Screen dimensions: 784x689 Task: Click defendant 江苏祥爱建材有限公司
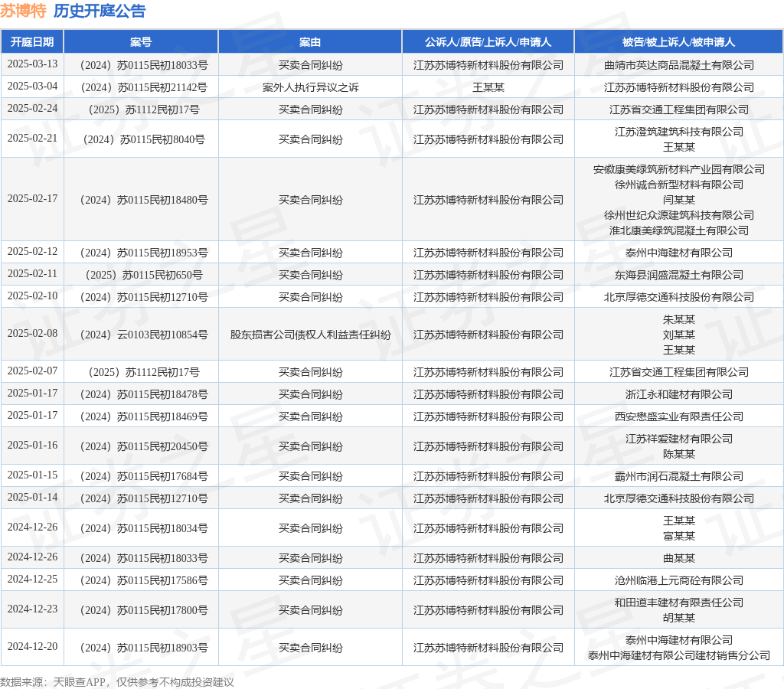coord(679,439)
